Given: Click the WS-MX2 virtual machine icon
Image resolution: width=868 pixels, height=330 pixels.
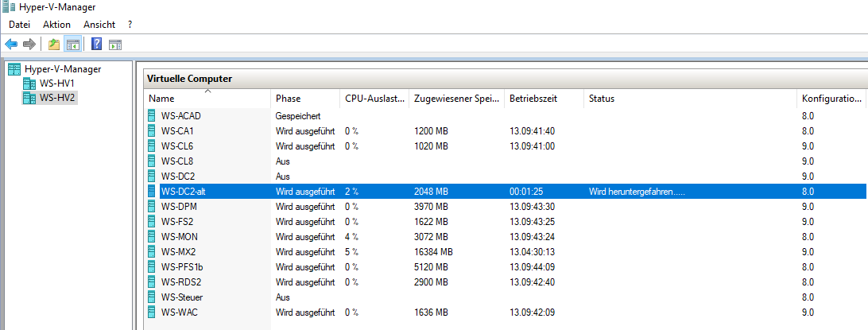Looking at the screenshot, I should tap(152, 252).
